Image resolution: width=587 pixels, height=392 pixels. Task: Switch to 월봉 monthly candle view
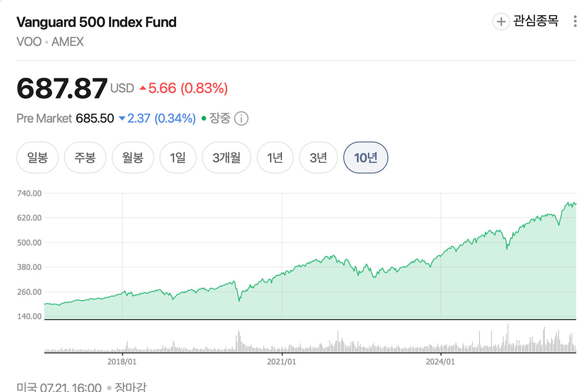(x=133, y=158)
